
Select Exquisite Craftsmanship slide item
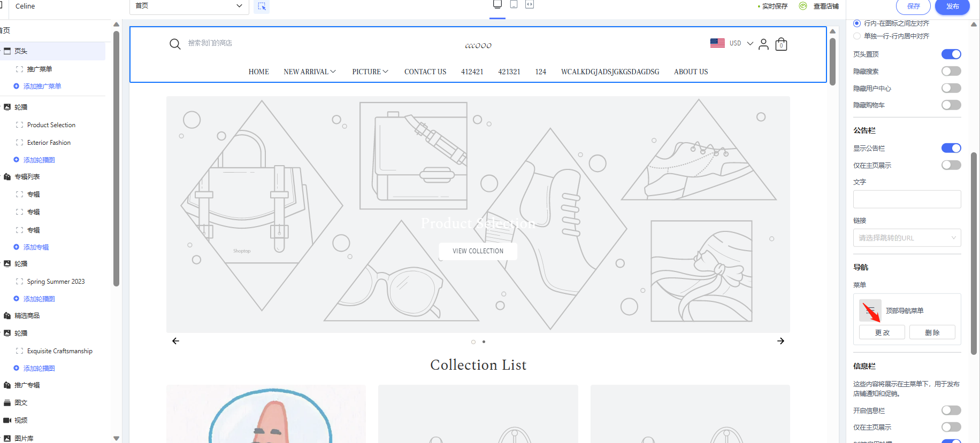coord(59,351)
